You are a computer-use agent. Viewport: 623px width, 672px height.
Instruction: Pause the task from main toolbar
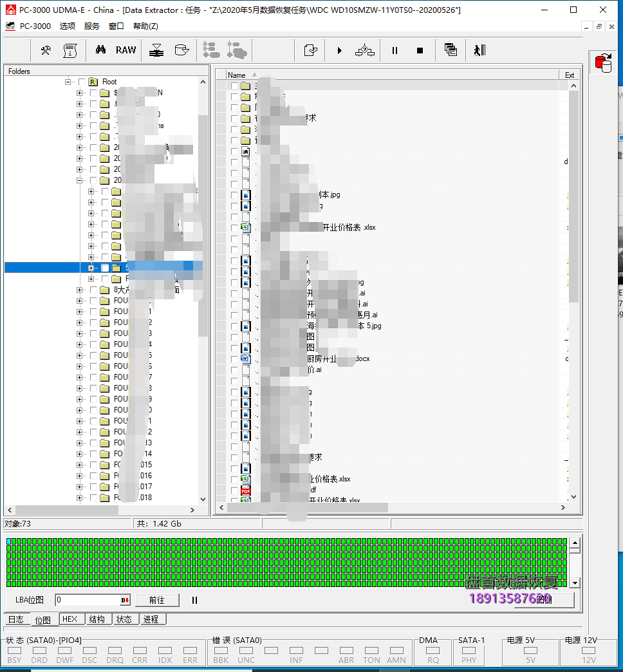[395, 51]
